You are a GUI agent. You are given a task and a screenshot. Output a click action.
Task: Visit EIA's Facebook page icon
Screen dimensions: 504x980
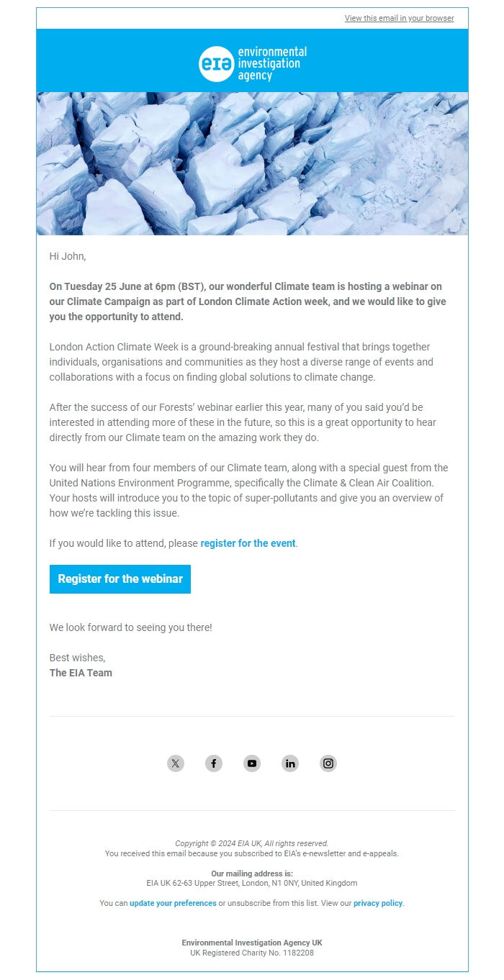[x=214, y=763]
